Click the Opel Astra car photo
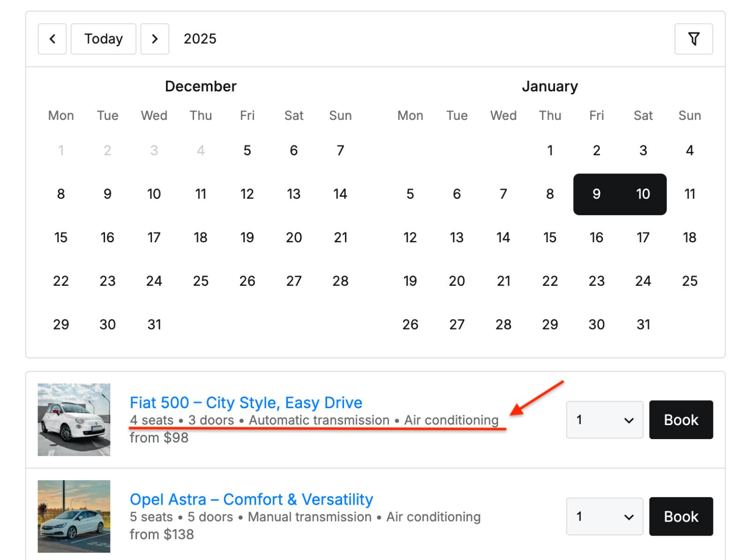 click(74, 516)
